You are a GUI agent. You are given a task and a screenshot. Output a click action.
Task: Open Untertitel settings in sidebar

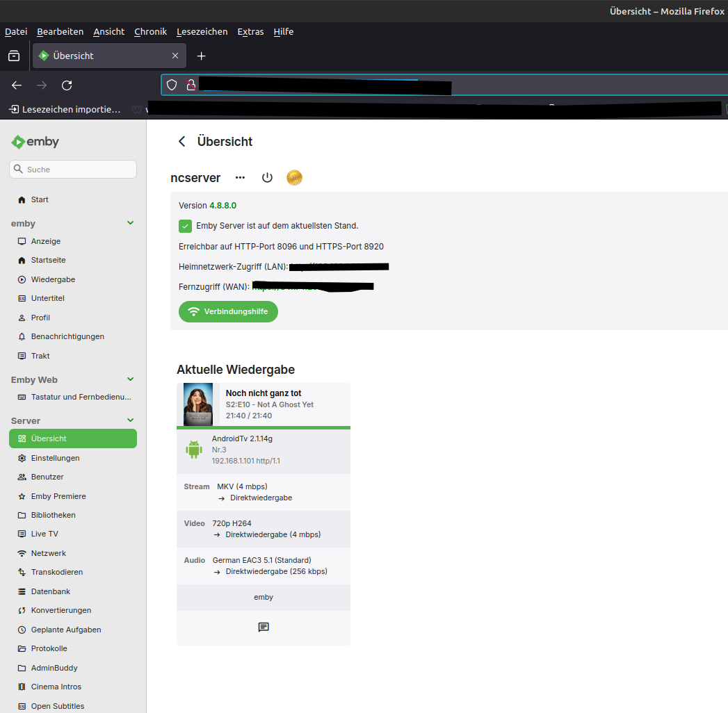(73, 298)
